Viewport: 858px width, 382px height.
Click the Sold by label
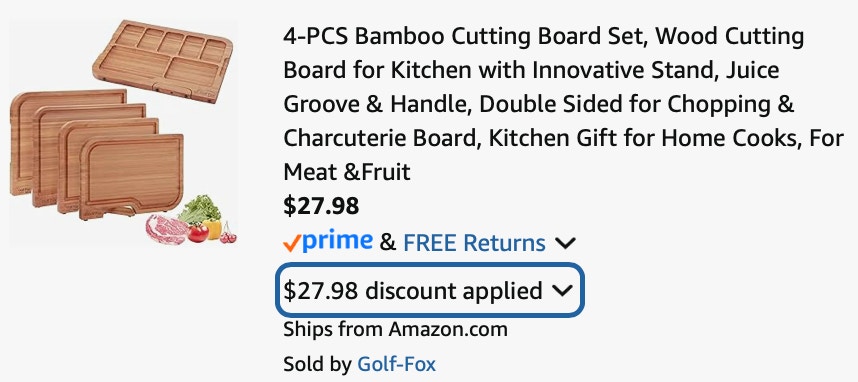click(318, 364)
